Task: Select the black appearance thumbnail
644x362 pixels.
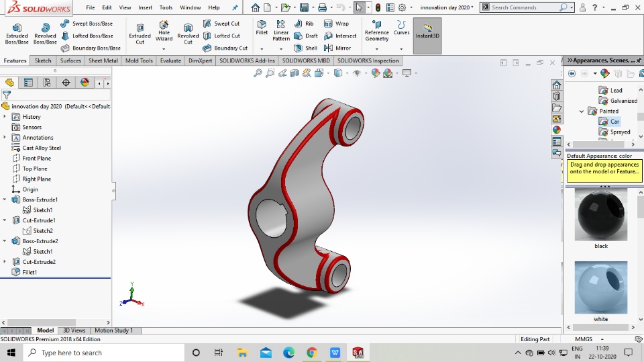Action: 601,215
